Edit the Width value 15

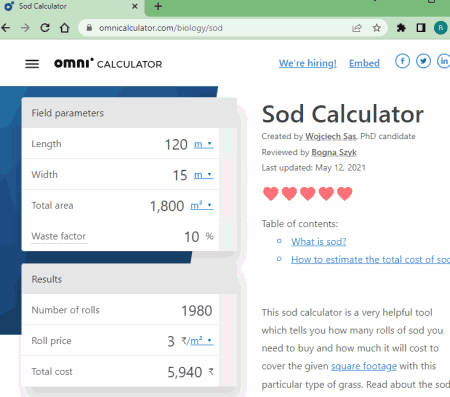click(180, 175)
